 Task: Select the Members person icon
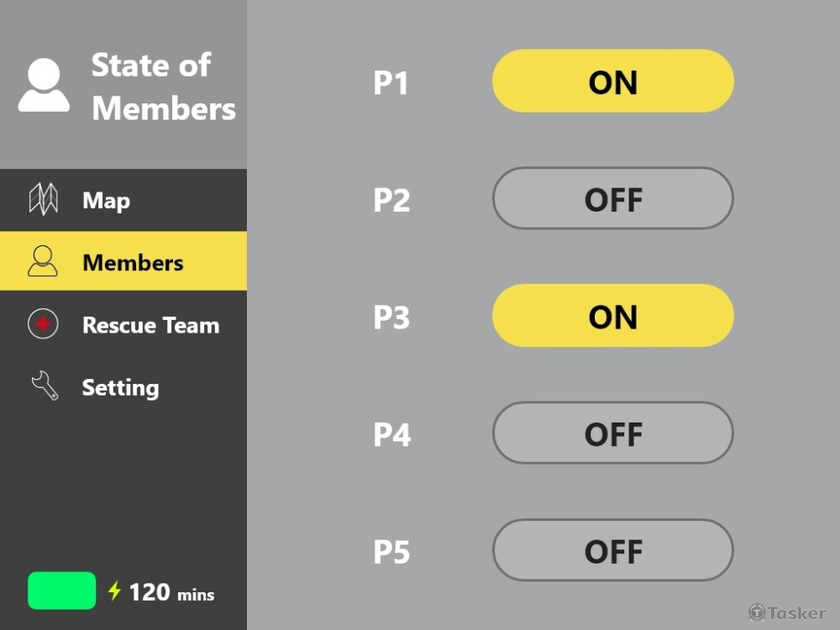(x=42, y=261)
